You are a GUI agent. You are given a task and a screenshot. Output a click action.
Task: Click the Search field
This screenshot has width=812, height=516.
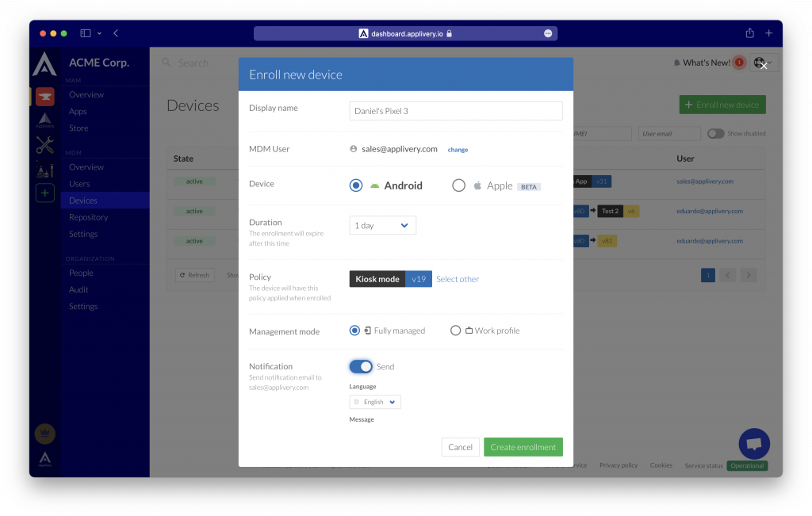coord(193,63)
